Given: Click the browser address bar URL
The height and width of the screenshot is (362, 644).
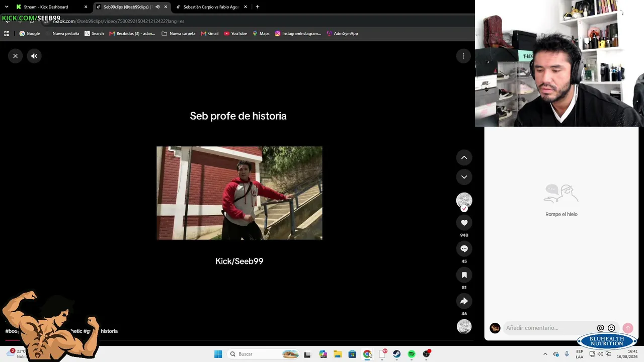Looking at the screenshot, I should point(119,21).
